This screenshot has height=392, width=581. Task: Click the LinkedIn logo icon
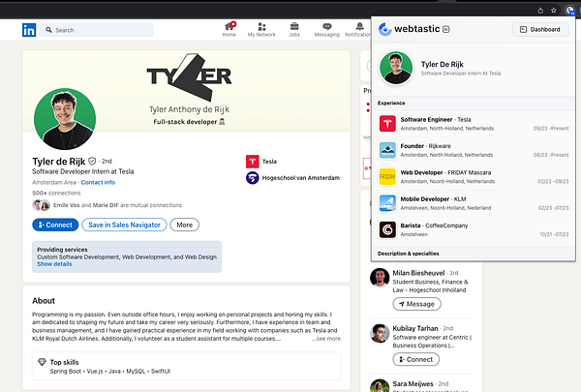[x=29, y=30]
